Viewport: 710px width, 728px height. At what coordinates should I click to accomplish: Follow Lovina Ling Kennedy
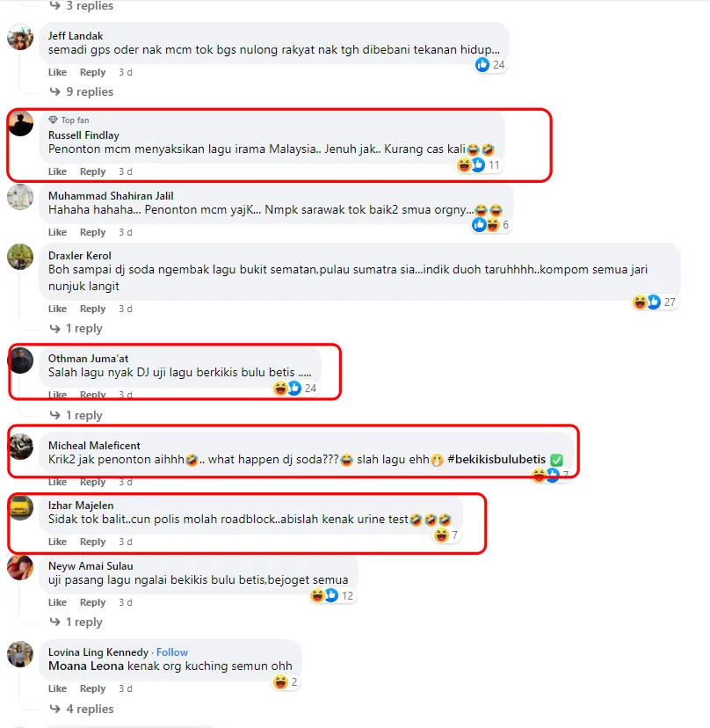pos(172,652)
